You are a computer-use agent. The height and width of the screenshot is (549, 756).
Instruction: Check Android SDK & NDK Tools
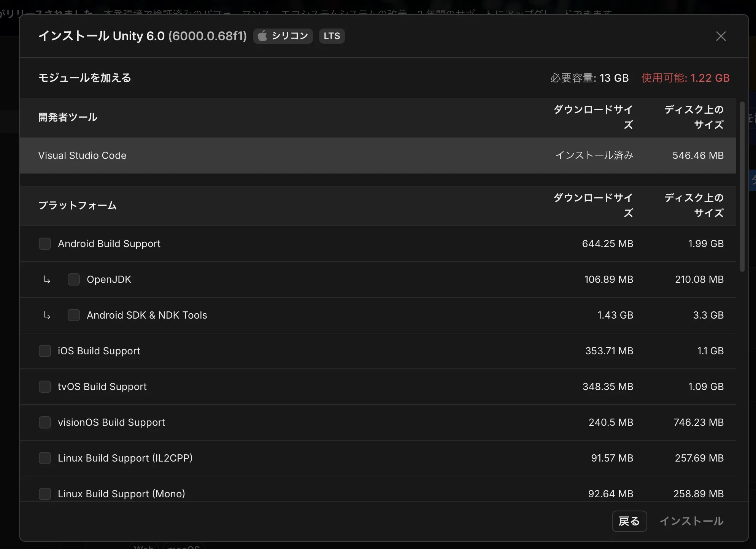point(74,315)
